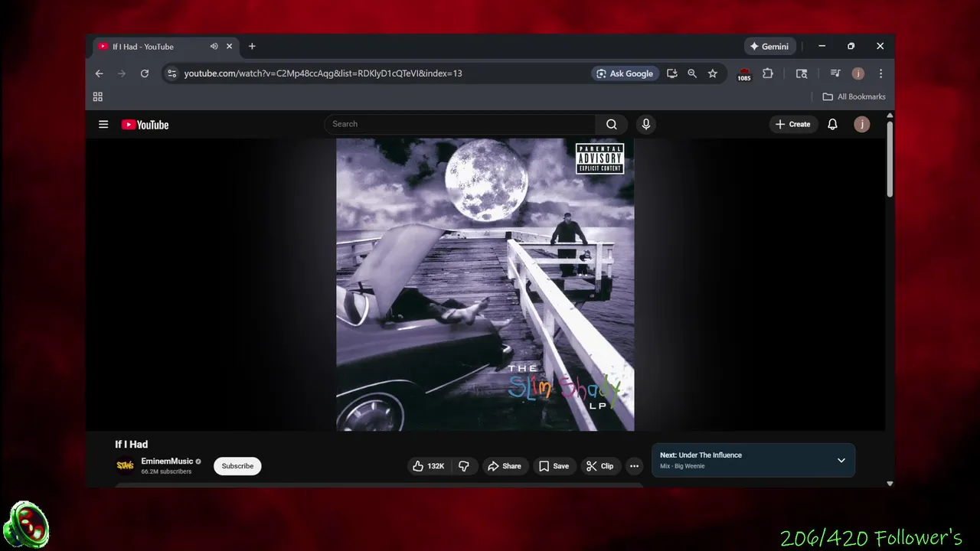Start voice search with microphone icon

[646, 124]
